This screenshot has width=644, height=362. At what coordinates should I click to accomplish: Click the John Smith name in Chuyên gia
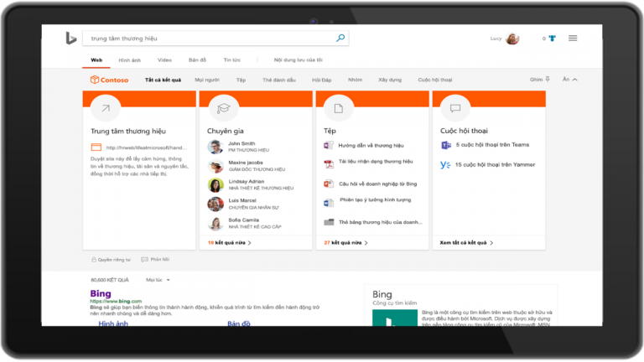point(241,143)
